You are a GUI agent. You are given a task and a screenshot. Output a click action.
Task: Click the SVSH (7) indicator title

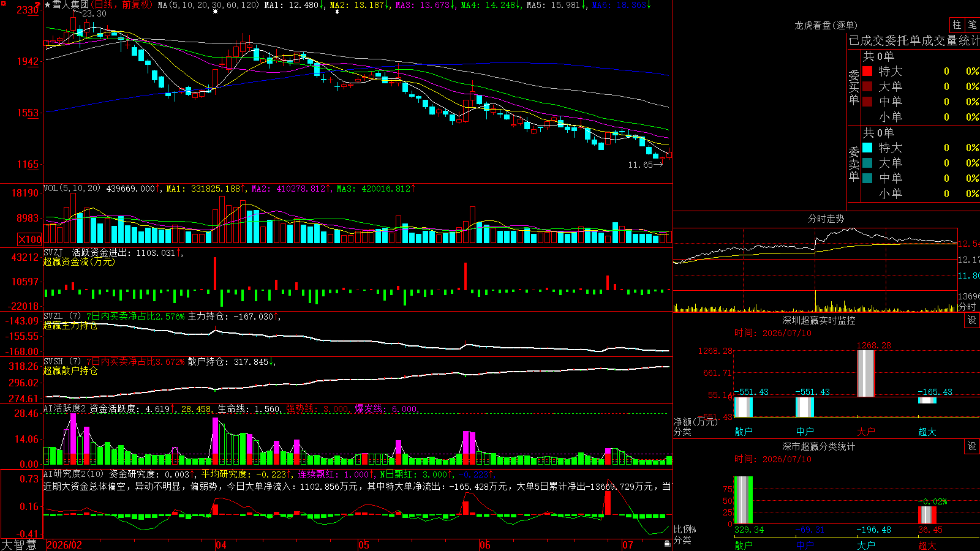(x=62, y=361)
